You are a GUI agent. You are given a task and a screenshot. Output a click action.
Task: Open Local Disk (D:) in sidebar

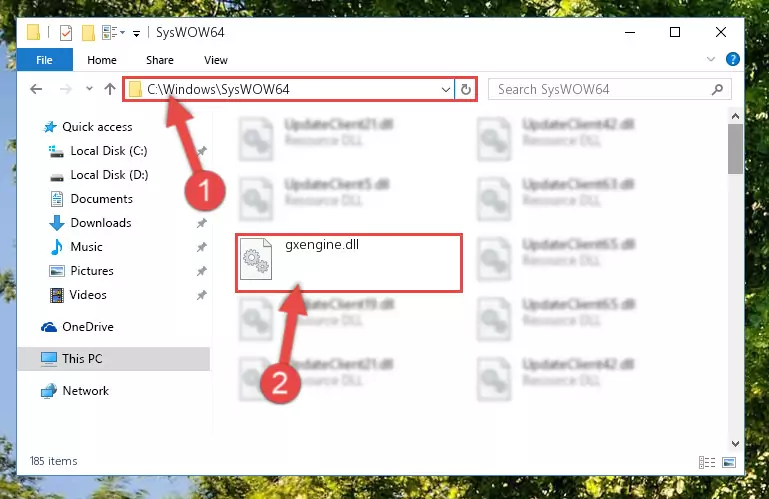[x=109, y=175]
